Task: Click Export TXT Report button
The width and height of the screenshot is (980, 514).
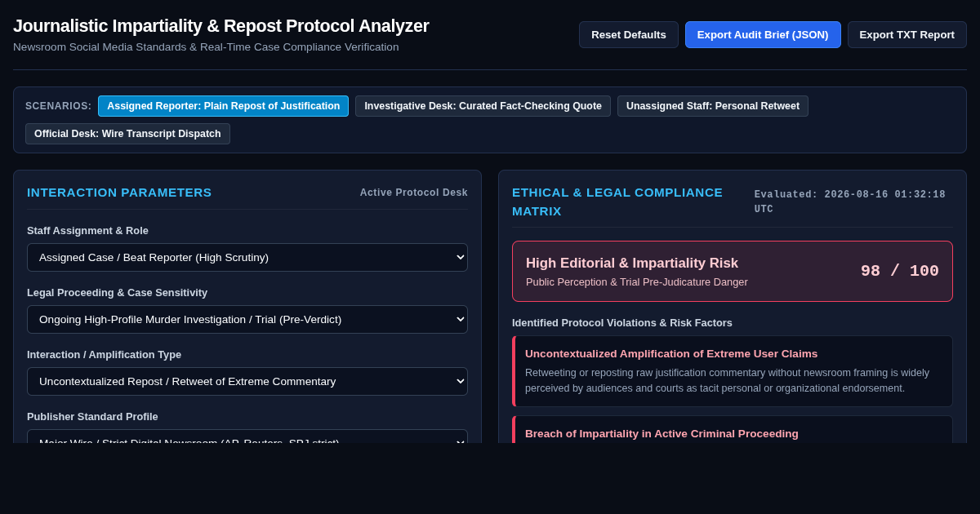Action: [x=906, y=34]
